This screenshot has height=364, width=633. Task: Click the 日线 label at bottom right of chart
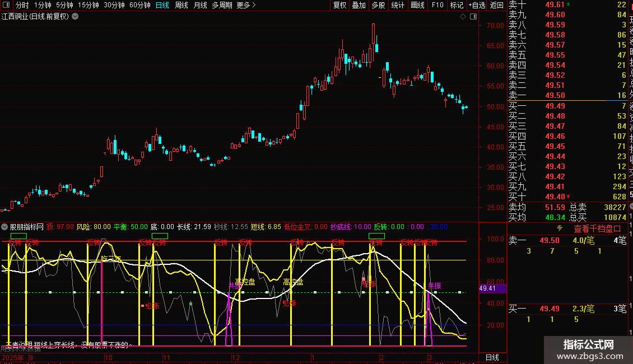pyautogui.click(x=491, y=357)
